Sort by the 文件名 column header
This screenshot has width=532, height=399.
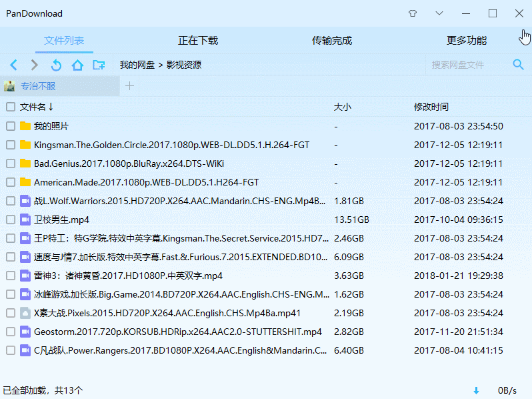click(36, 107)
